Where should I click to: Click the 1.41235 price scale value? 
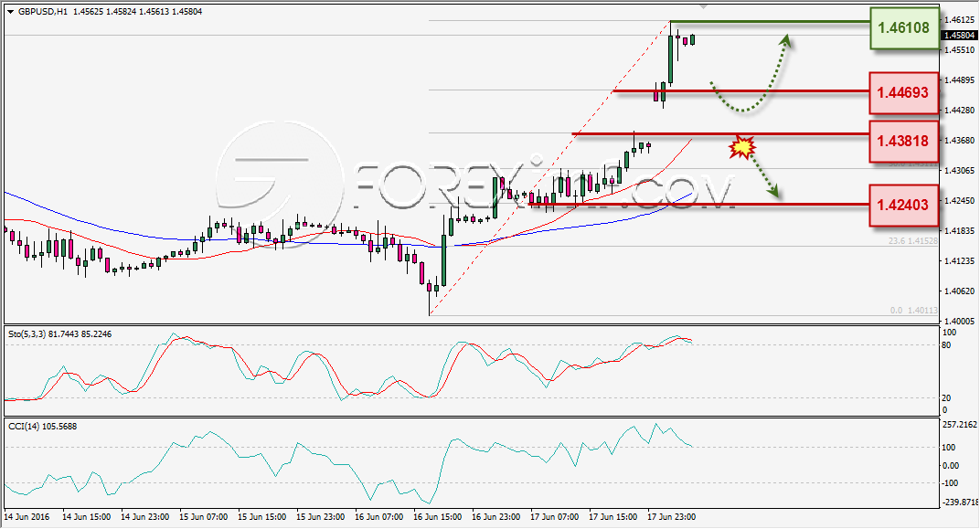[x=959, y=260]
